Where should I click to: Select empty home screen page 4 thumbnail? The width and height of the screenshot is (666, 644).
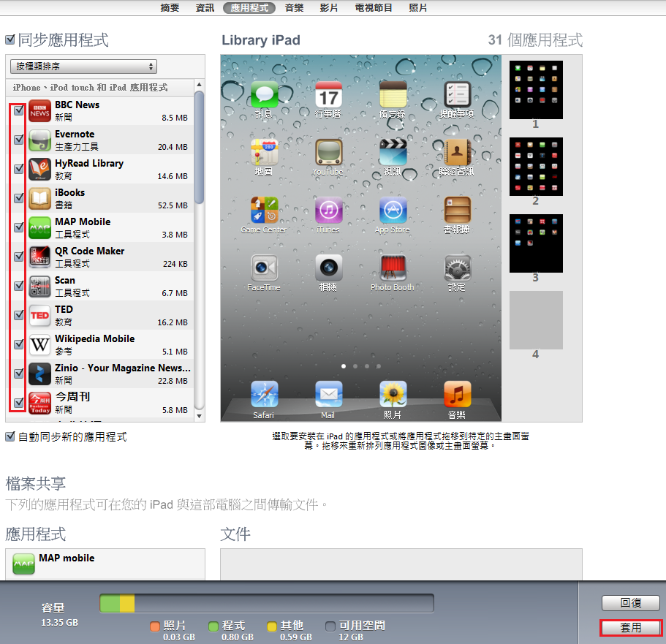(536, 320)
